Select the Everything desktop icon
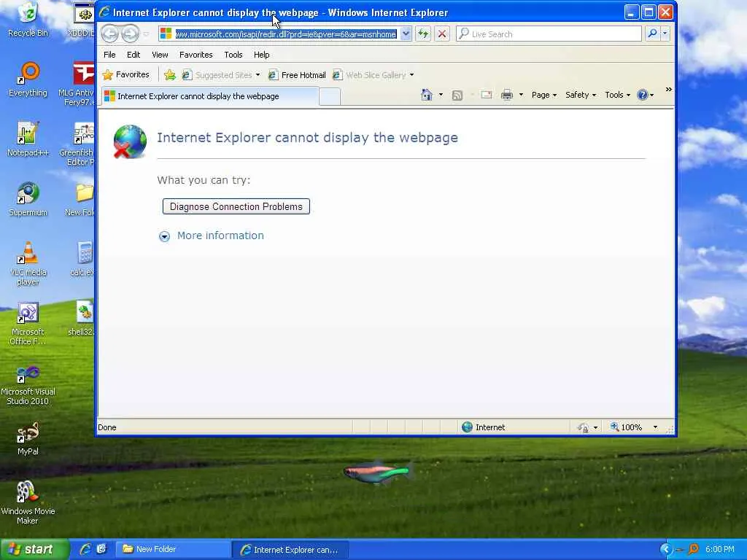The height and width of the screenshot is (560, 747). tap(28, 80)
